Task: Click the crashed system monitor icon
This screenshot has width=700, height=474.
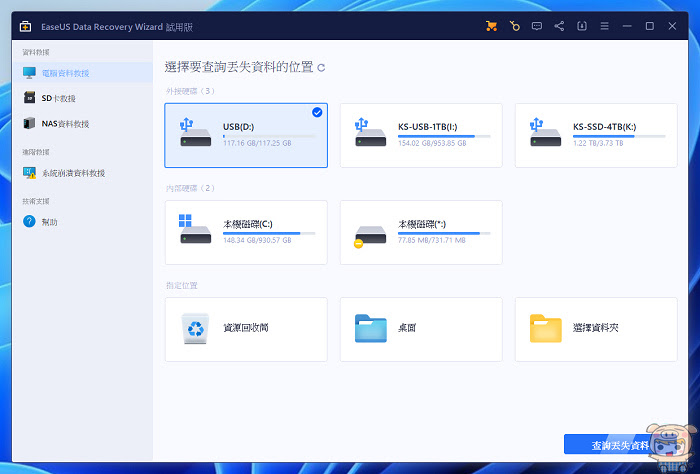Action: (29, 173)
